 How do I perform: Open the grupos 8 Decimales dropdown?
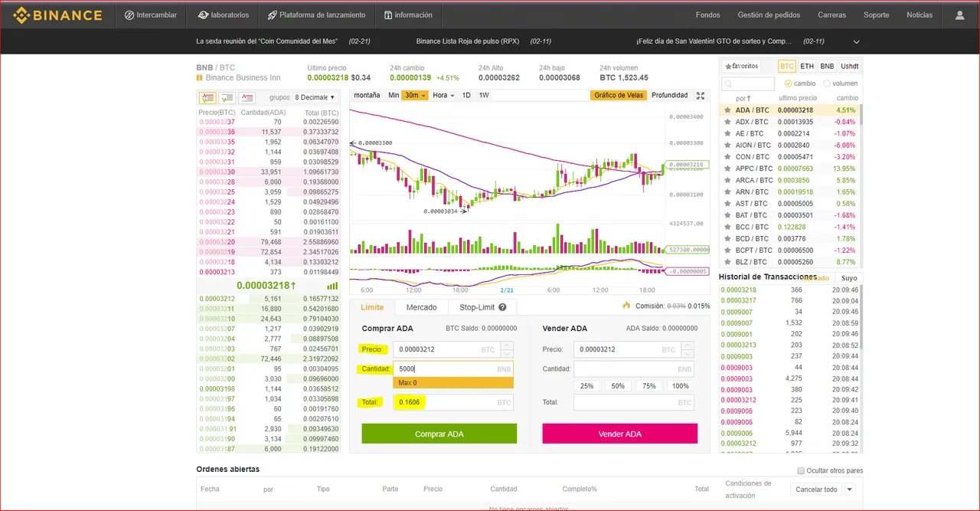(x=315, y=97)
